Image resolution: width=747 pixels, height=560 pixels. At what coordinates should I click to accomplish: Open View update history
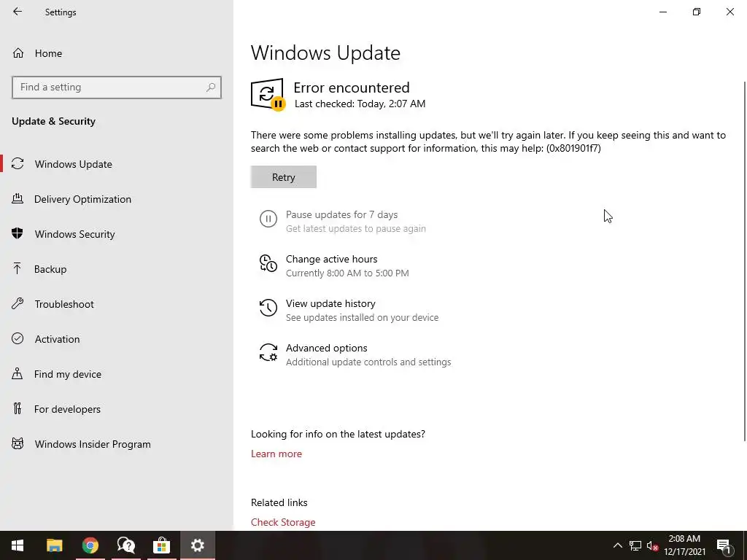click(x=330, y=303)
